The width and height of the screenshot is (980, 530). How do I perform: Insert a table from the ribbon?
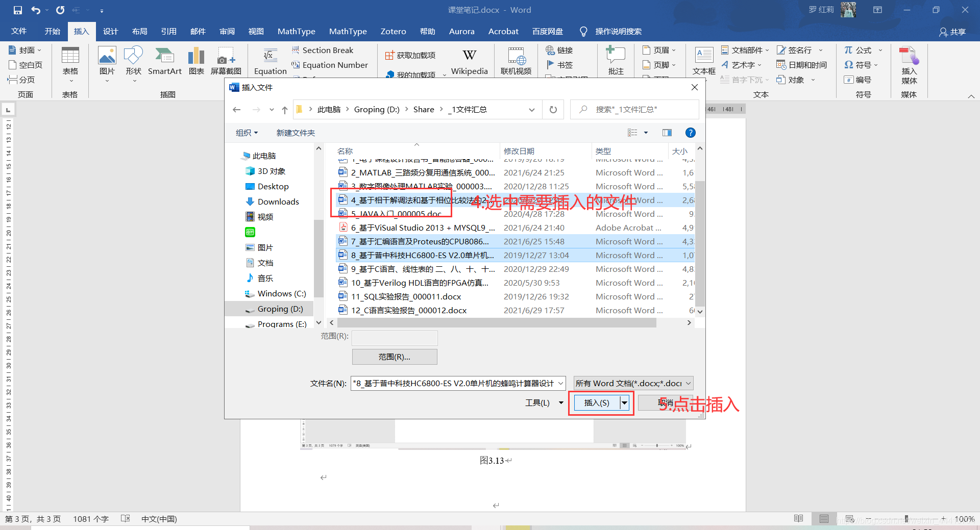70,64
